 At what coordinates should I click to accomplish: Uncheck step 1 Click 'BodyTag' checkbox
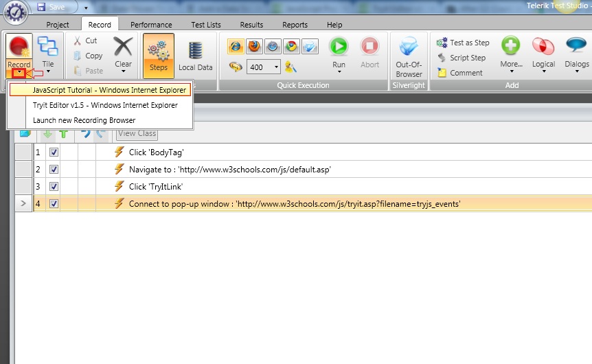click(x=54, y=152)
